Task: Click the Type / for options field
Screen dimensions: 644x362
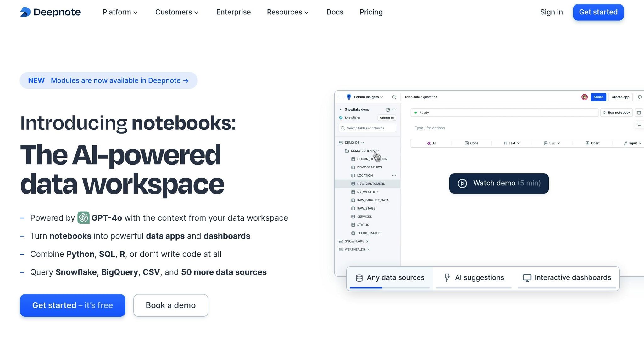Action: coord(430,128)
